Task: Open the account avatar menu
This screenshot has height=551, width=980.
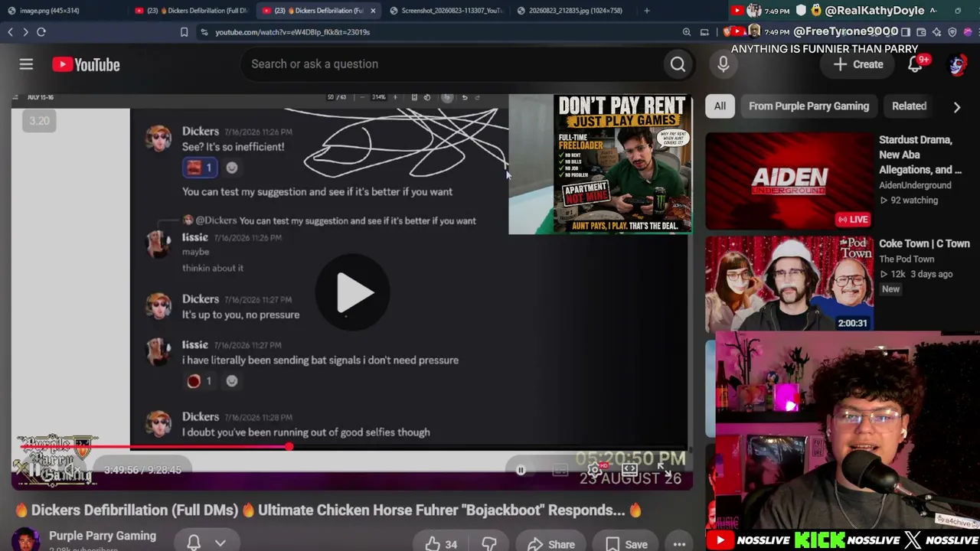Action: coord(957,64)
